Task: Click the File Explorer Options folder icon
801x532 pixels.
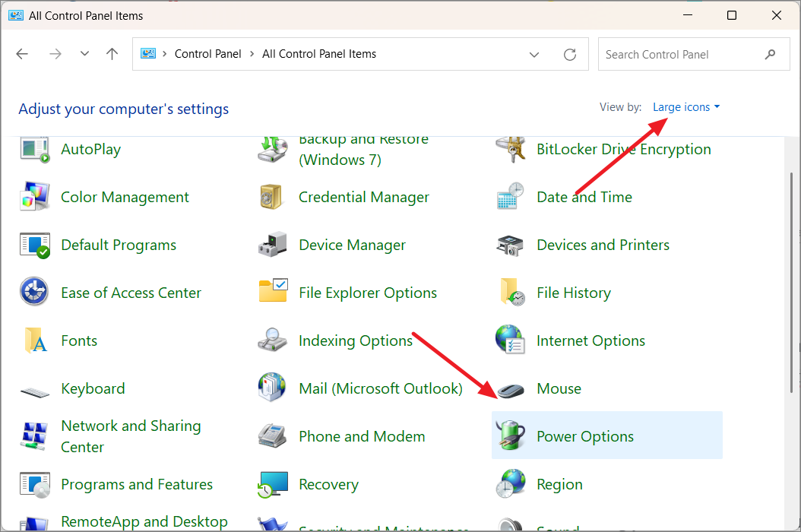Action: pos(274,290)
